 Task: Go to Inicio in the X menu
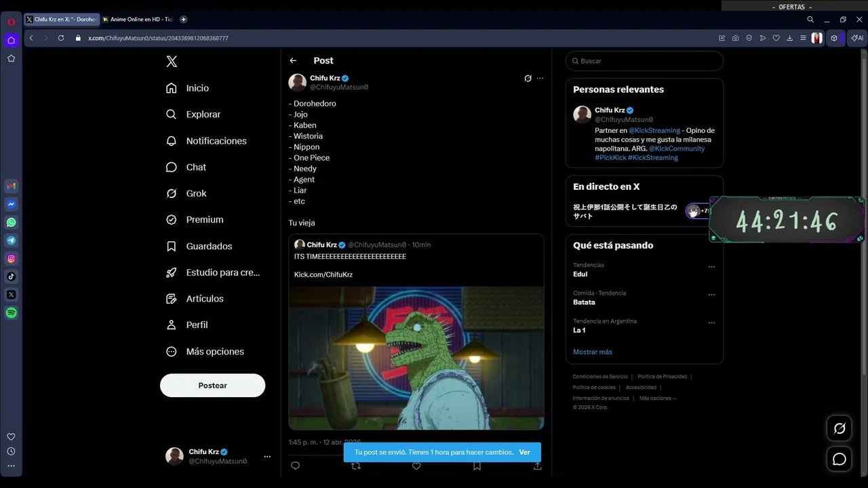[188, 88]
